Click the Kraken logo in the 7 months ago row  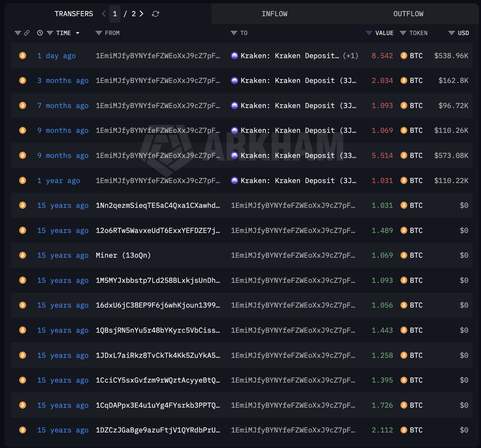pyautogui.click(x=234, y=105)
